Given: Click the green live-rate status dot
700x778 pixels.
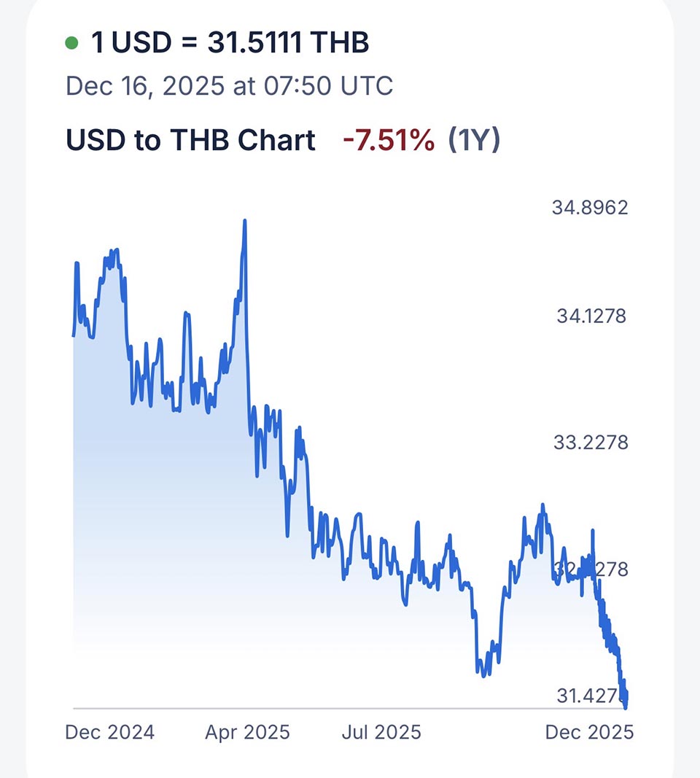Looking at the screenshot, I should [x=71, y=44].
